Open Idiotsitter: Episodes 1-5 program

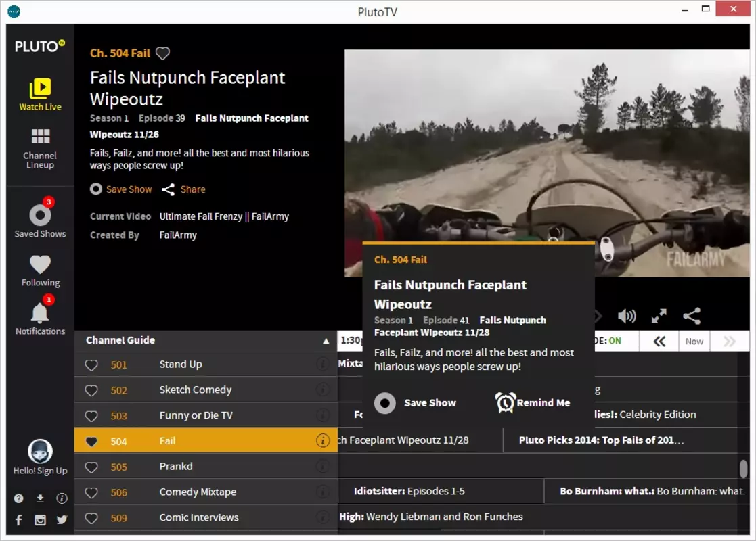click(x=441, y=491)
